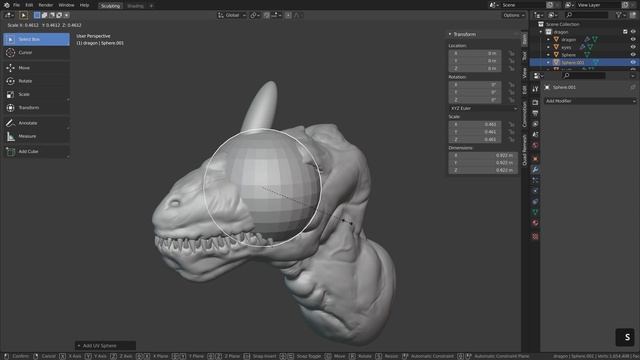Open the pivot point dropdown
Screen dimensions: 640x360
pyautogui.click(x=255, y=15)
